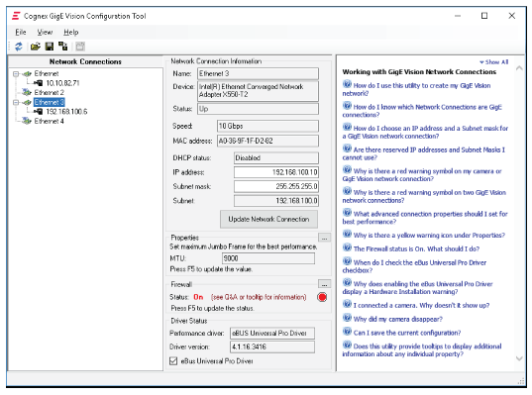The width and height of the screenshot is (532, 395).
Task: Click the Driver version field 4.1.16.3416
Action: (272, 346)
